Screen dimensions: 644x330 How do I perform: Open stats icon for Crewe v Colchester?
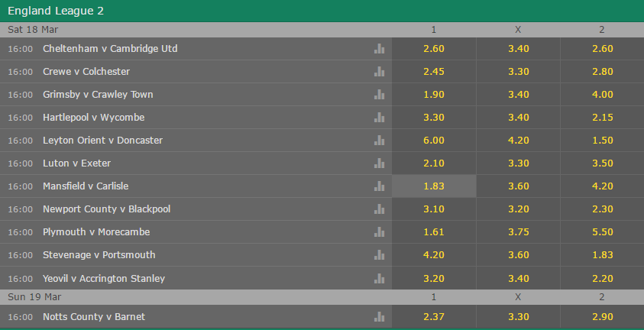[x=379, y=72]
